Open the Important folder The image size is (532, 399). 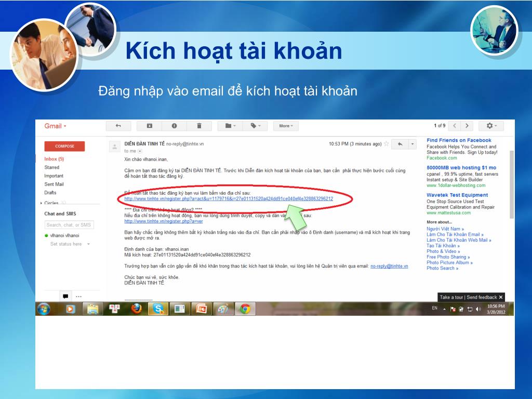pyautogui.click(x=54, y=176)
